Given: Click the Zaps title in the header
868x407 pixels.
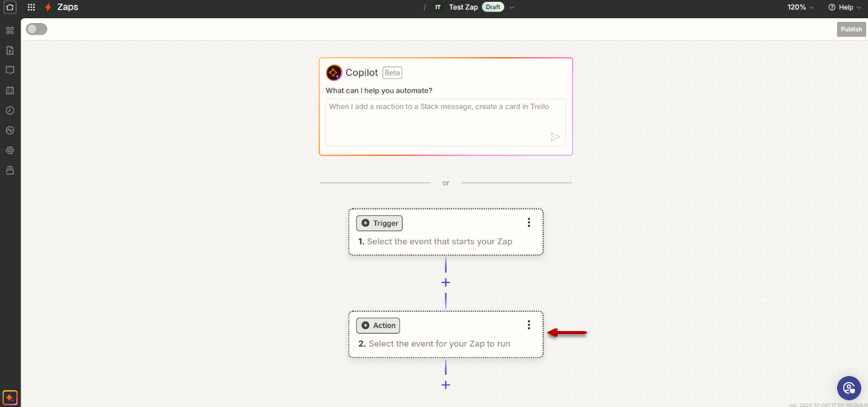Looking at the screenshot, I should 68,7.
